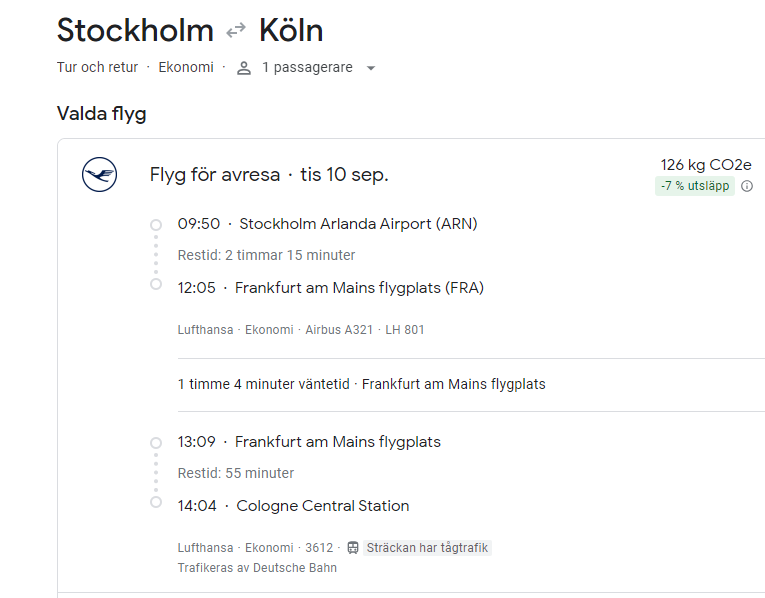The height and width of the screenshot is (598, 765).
Task: Select the "1 passagerare" label
Action: click(x=307, y=68)
